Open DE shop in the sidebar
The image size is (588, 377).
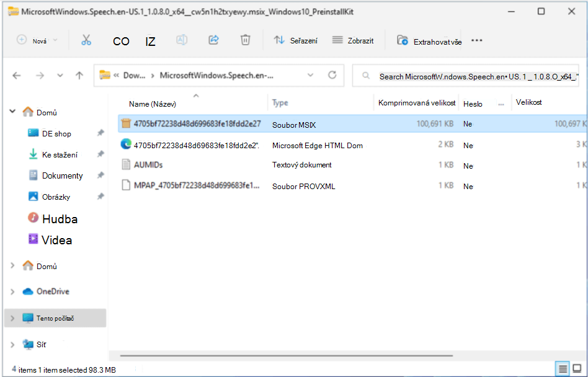point(56,133)
